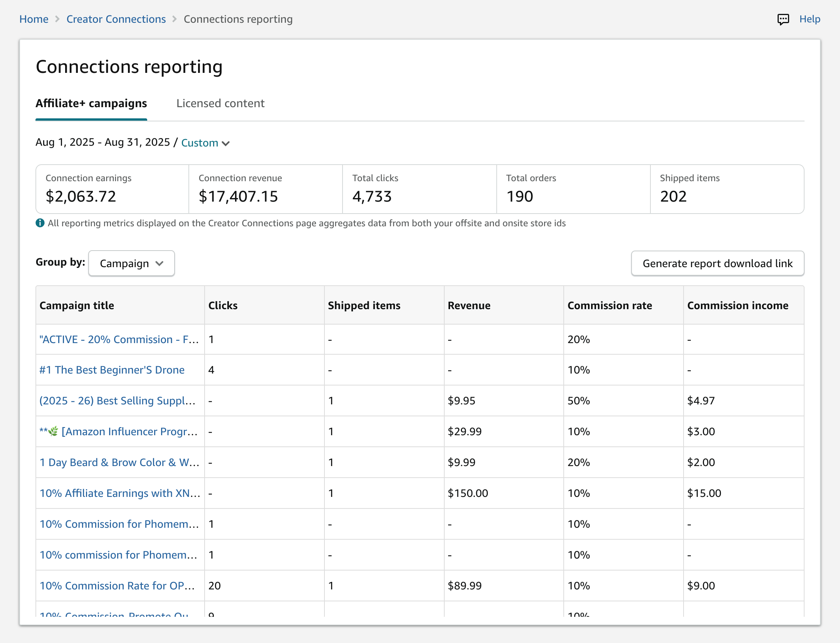
Task: Open #1 The Best Beginner'S Drone campaign
Action: [112, 370]
